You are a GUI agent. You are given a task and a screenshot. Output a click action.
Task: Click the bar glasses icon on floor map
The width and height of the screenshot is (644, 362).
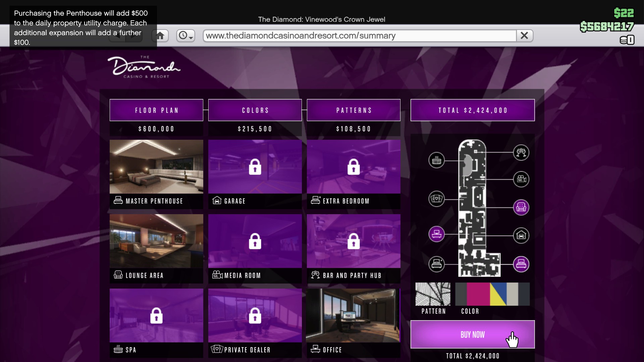(x=521, y=153)
